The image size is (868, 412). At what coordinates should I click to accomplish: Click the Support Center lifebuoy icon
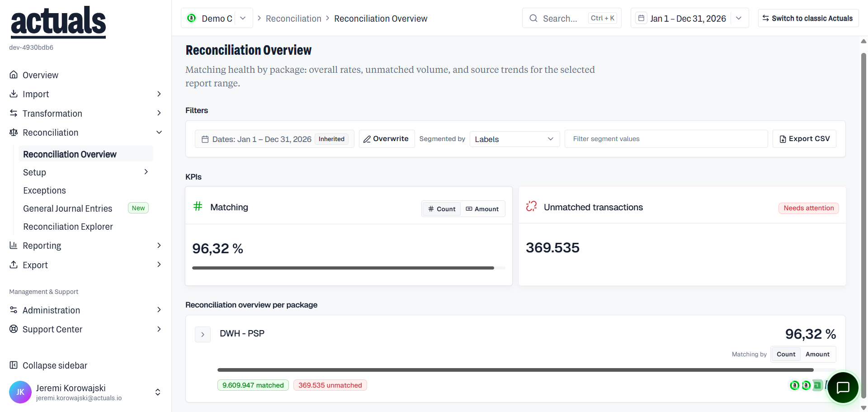14,329
